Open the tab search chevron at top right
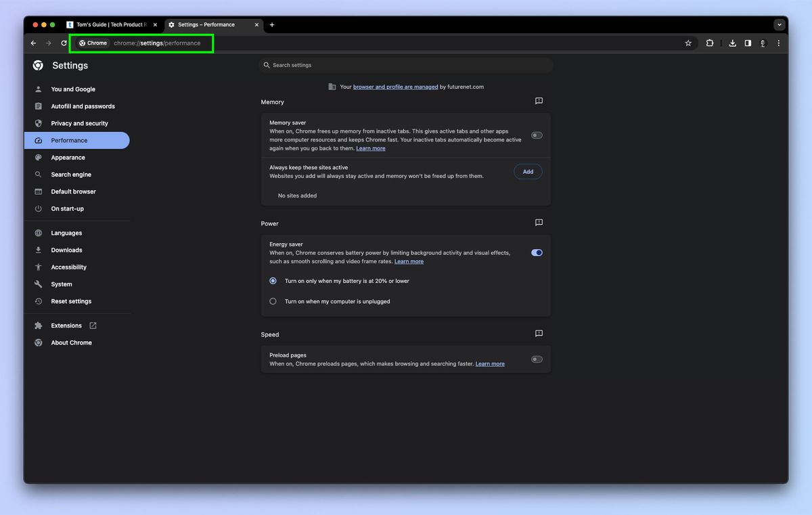Viewport: 812px width, 515px height. (x=779, y=24)
